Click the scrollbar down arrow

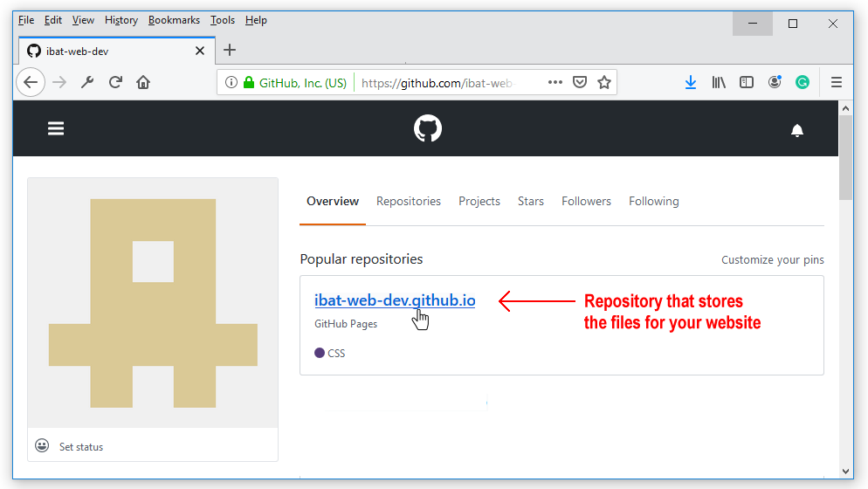(x=845, y=472)
